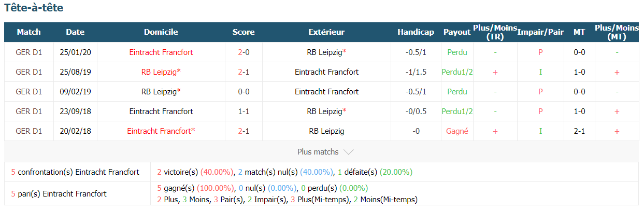
Task: Click the Perdu1/2 payout on 25/08/19
Action: (x=457, y=72)
